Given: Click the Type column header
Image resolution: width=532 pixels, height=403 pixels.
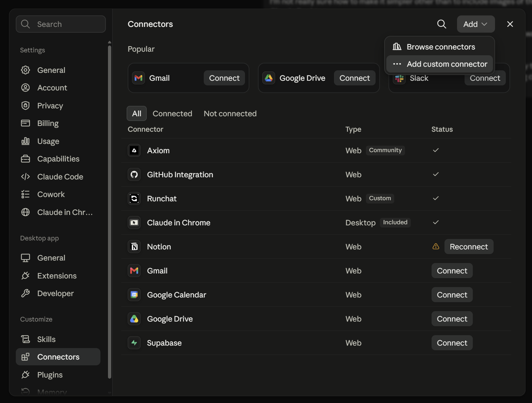Looking at the screenshot, I should (353, 129).
